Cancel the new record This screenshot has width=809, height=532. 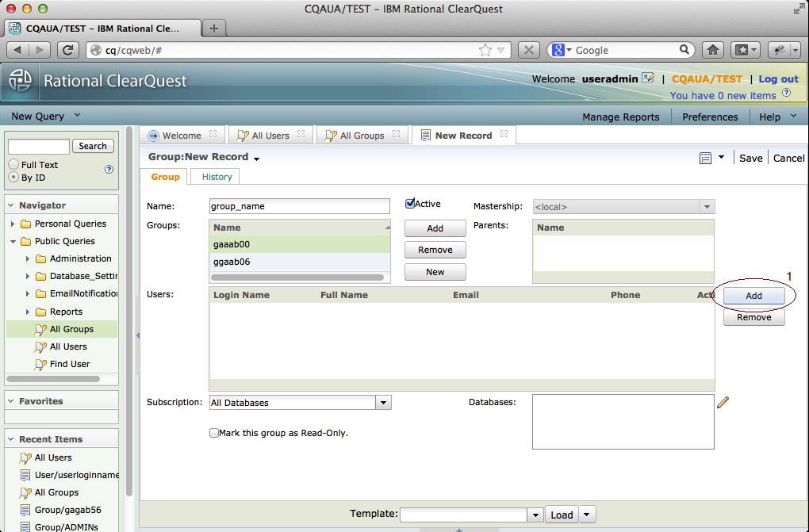(x=788, y=159)
